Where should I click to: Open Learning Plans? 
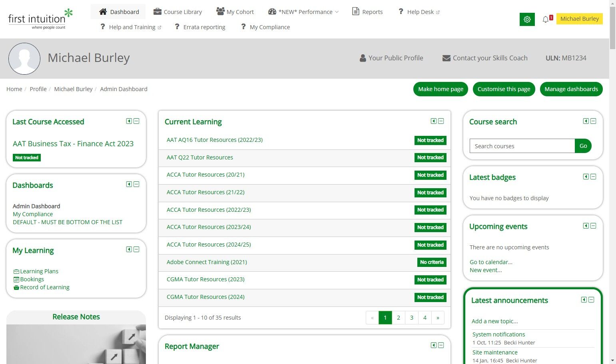[x=39, y=271]
